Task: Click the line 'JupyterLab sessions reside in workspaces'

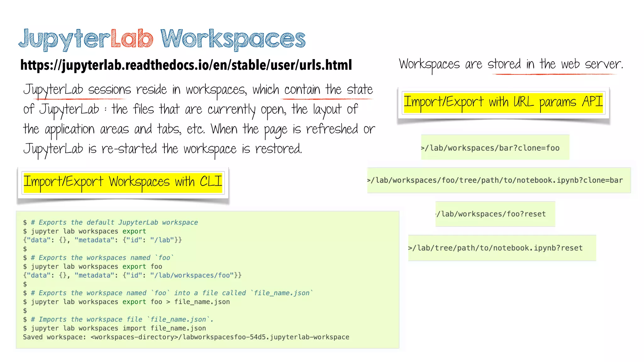Action: pos(198,90)
